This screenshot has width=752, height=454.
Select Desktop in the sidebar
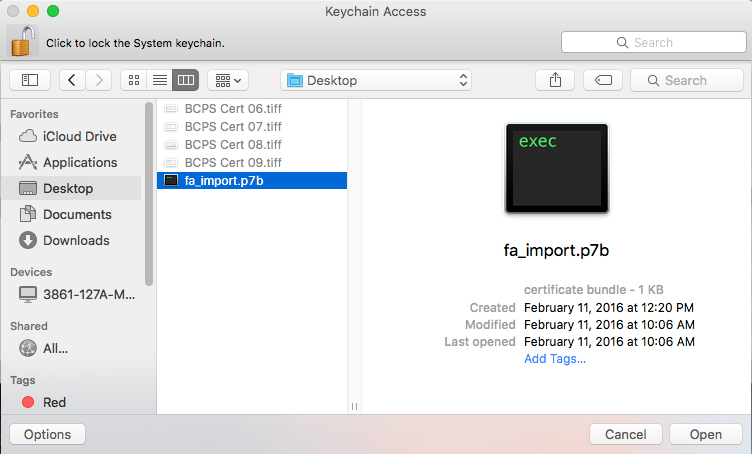[x=71, y=188]
